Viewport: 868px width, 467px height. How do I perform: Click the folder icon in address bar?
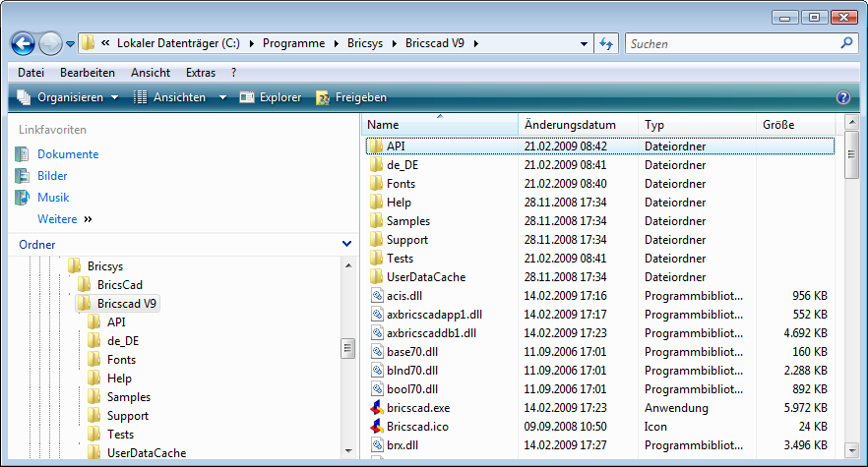88,43
